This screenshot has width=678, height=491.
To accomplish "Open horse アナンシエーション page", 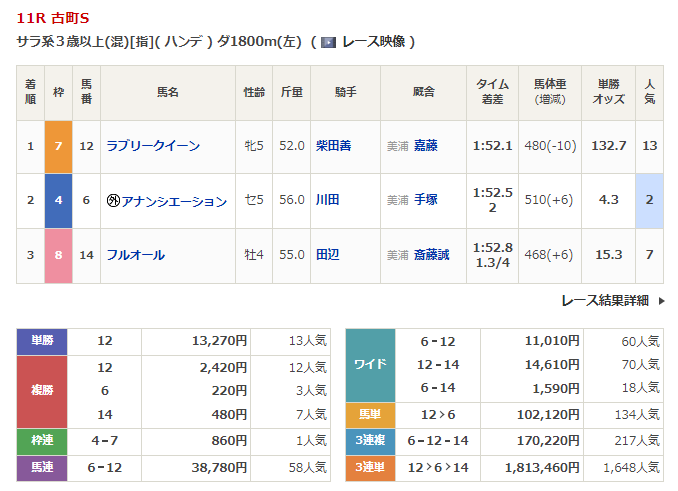I will [x=174, y=201].
